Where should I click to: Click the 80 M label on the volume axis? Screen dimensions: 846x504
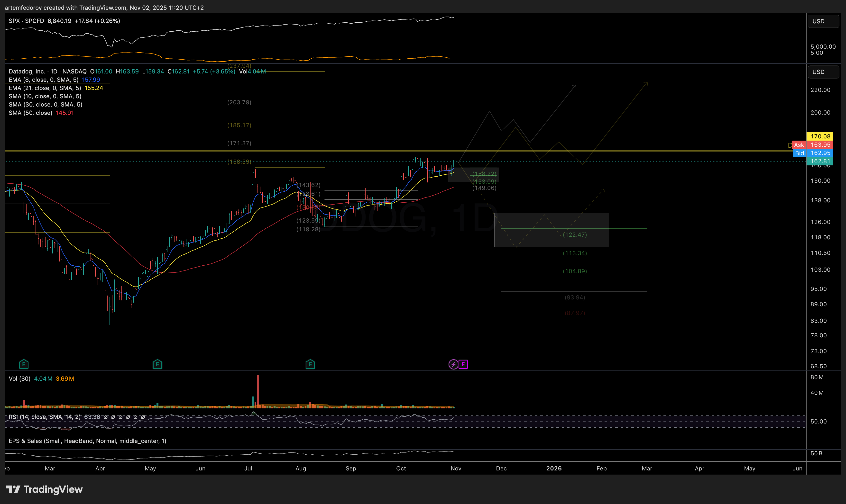(x=817, y=377)
